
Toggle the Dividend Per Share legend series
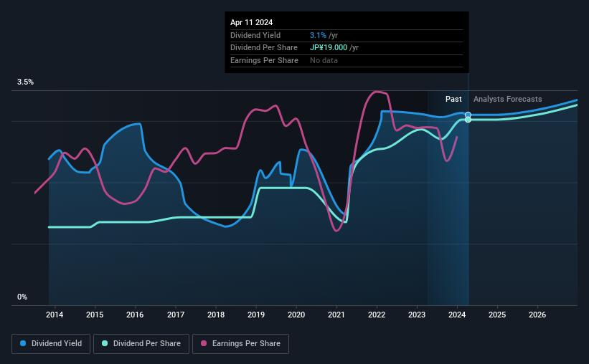tap(141, 344)
